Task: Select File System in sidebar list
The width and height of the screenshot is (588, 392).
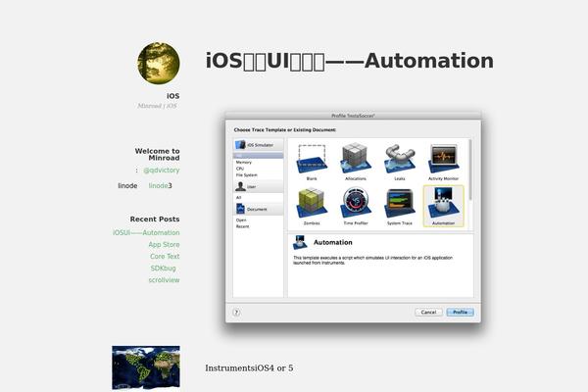Action: point(247,175)
